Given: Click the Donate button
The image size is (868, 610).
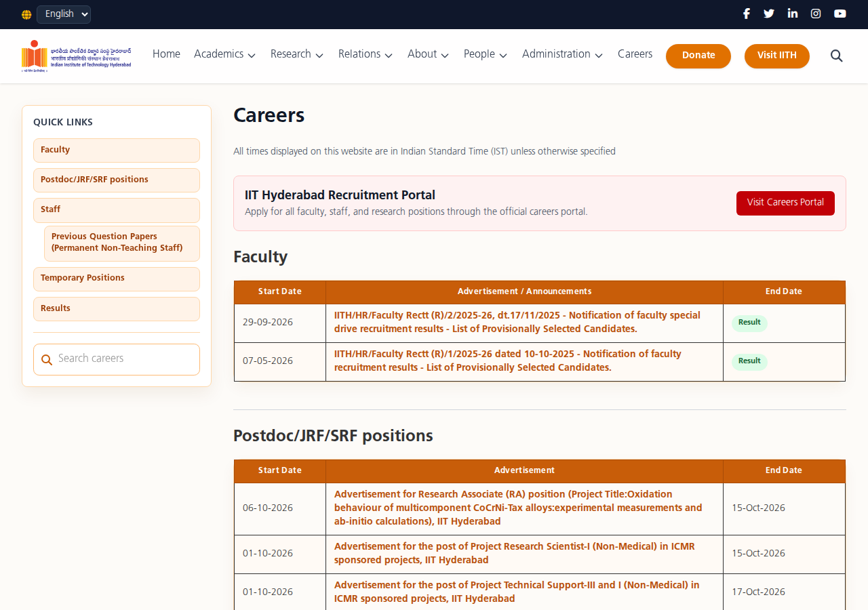Looking at the screenshot, I should click(x=698, y=56).
